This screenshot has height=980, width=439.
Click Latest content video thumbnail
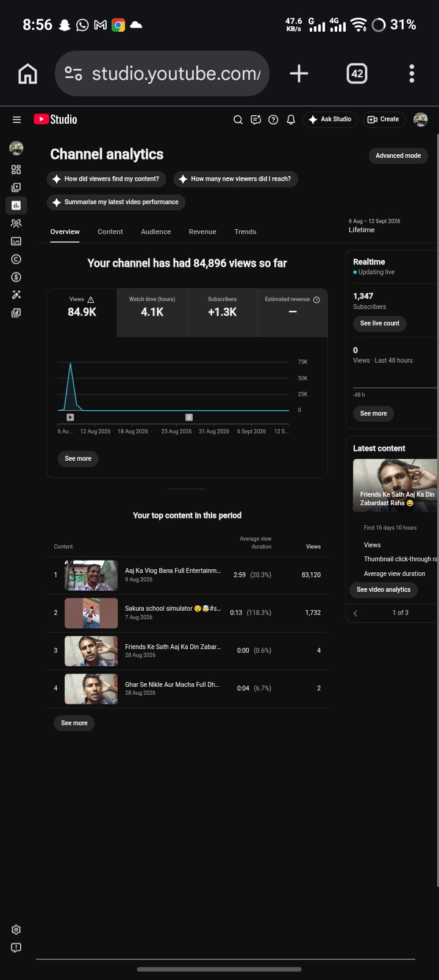click(x=395, y=485)
